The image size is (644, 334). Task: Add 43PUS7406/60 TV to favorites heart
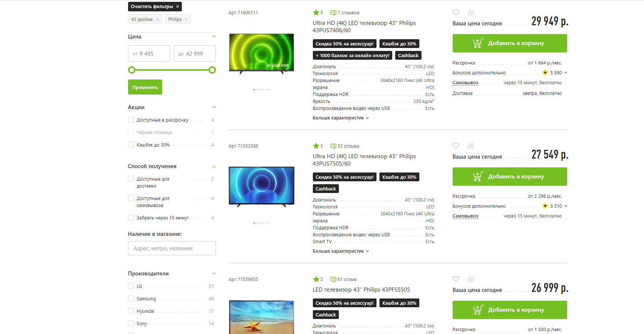[x=456, y=12]
